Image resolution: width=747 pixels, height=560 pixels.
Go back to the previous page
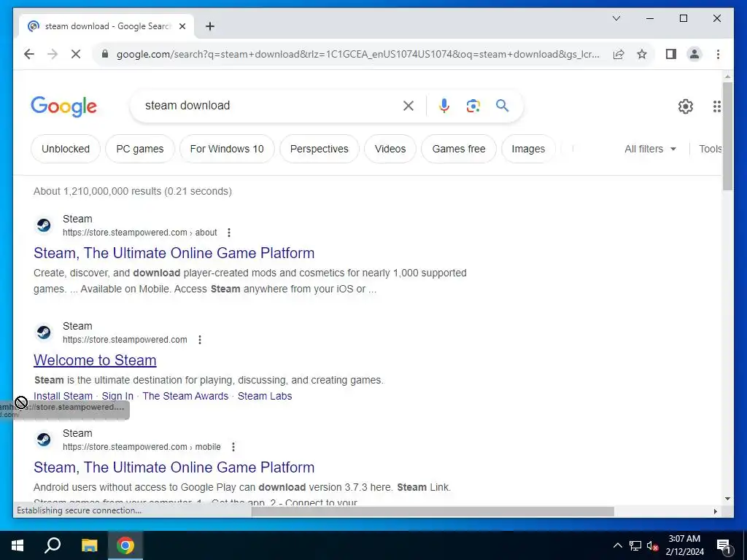(x=29, y=54)
